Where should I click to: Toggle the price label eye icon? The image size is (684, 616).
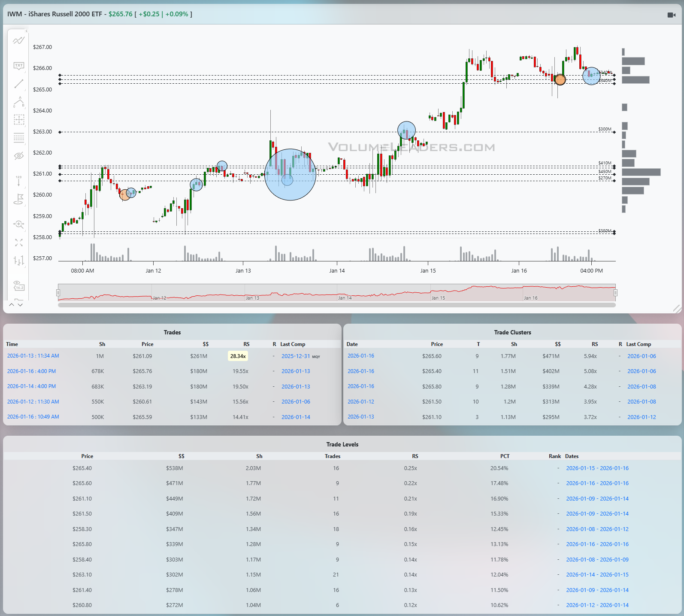coord(18,285)
